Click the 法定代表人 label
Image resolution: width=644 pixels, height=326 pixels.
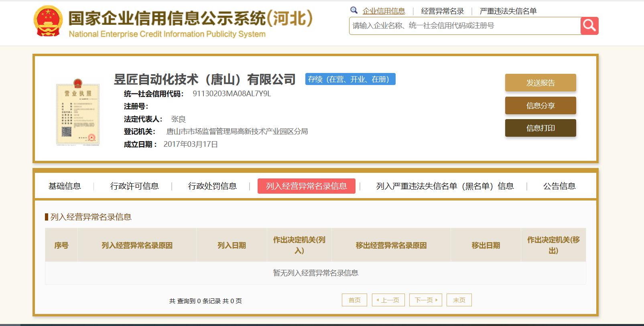(143, 119)
